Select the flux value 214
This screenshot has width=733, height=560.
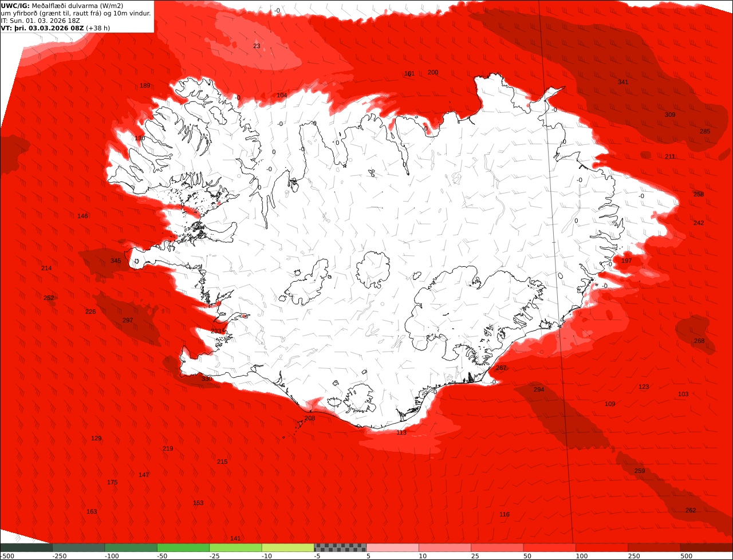(x=46, y=268)
